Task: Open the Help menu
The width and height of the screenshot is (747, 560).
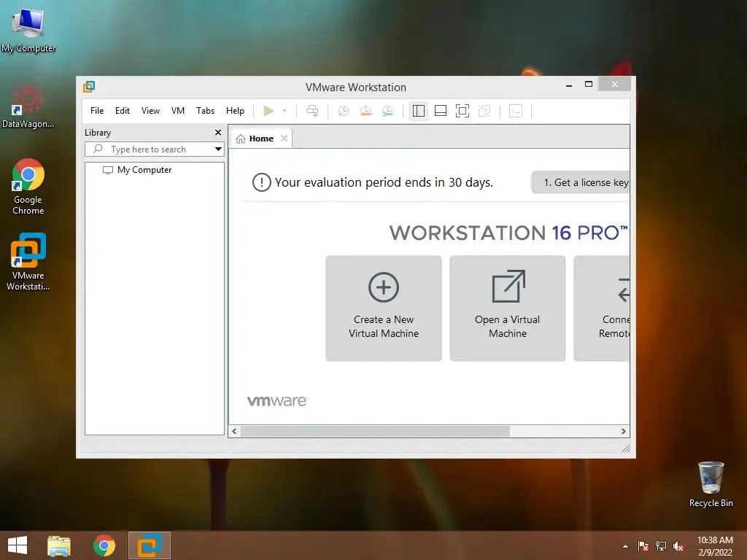Action: click(235, 111)
